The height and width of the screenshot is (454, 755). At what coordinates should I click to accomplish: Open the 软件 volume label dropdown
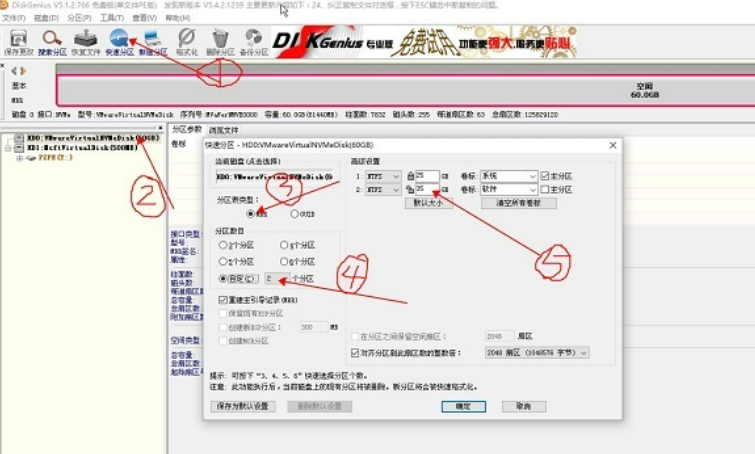click(509, 190)
